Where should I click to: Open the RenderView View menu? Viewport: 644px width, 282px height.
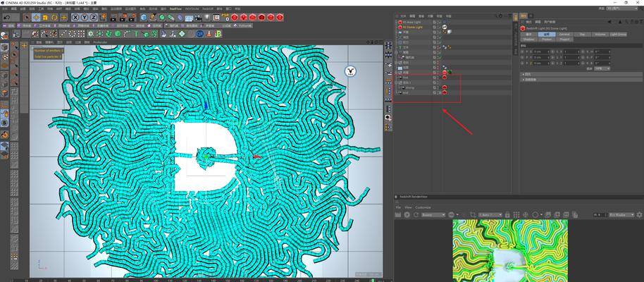(x=408, y=207)
